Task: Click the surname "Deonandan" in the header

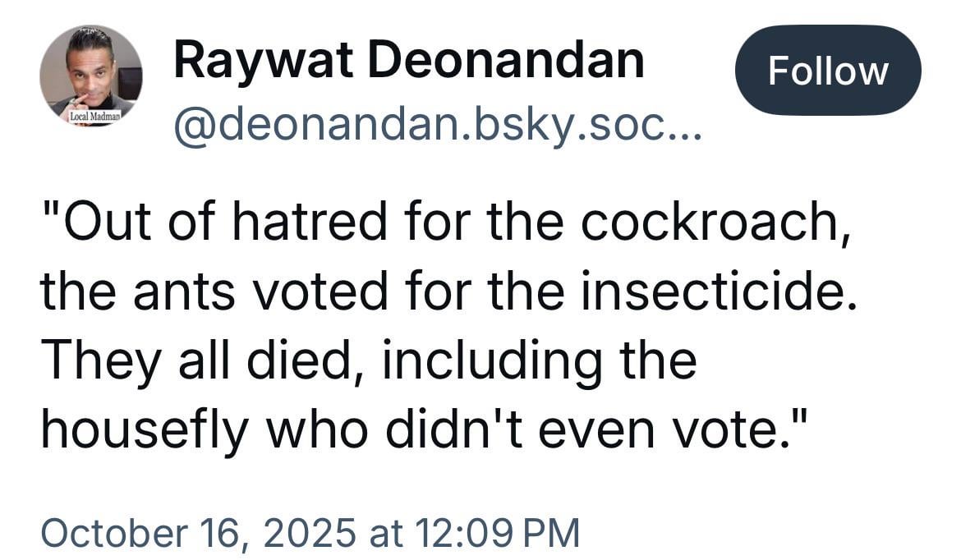Action: [506, 60]
